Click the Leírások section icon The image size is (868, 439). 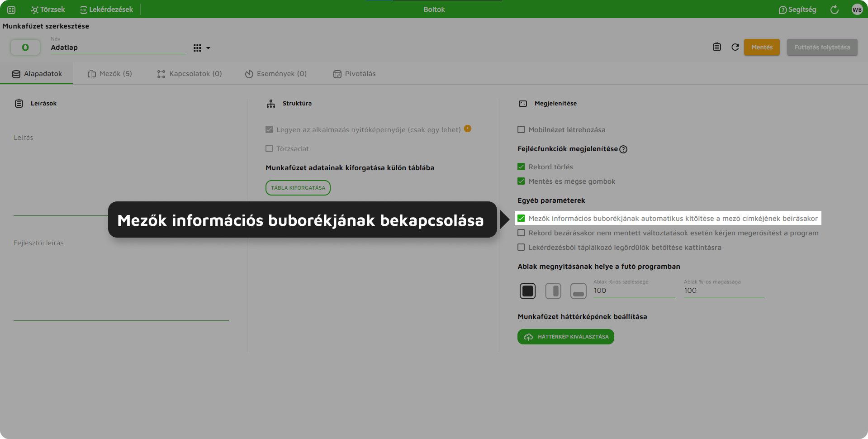point(19,103)
